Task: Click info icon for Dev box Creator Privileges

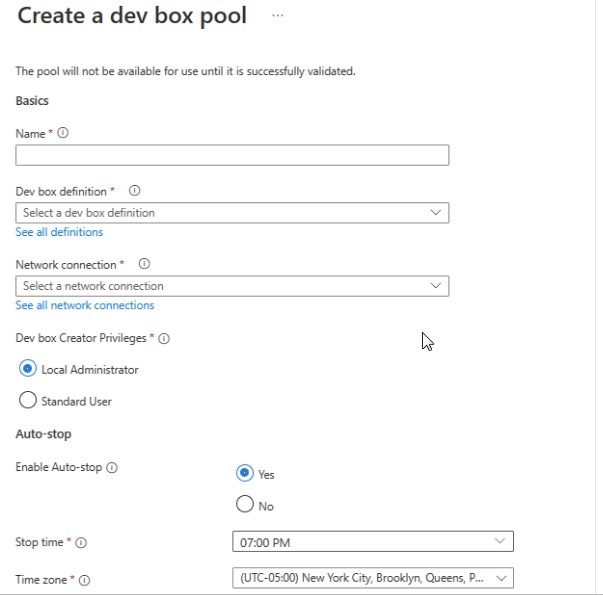Action: [164, 339]
